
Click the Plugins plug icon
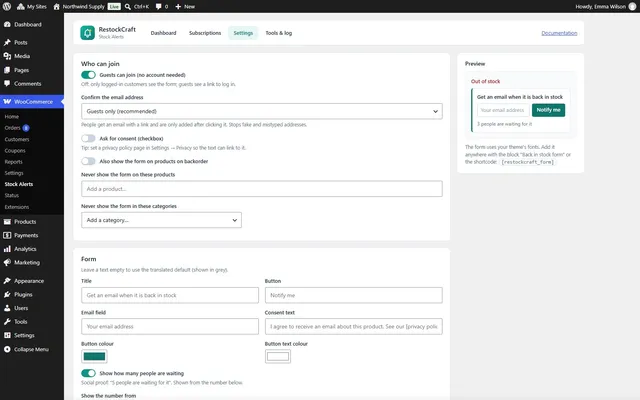pyautogui.click(x=7, y=294)
